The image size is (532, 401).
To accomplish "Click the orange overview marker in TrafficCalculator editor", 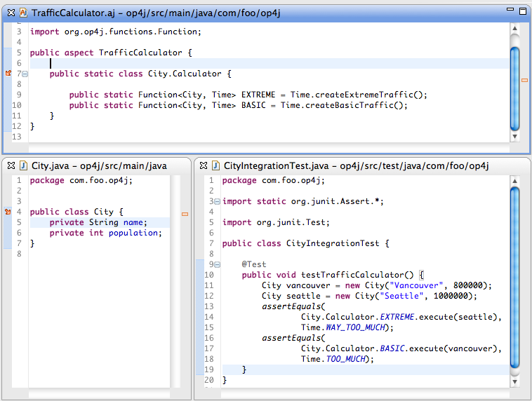I will click(524, 81).
